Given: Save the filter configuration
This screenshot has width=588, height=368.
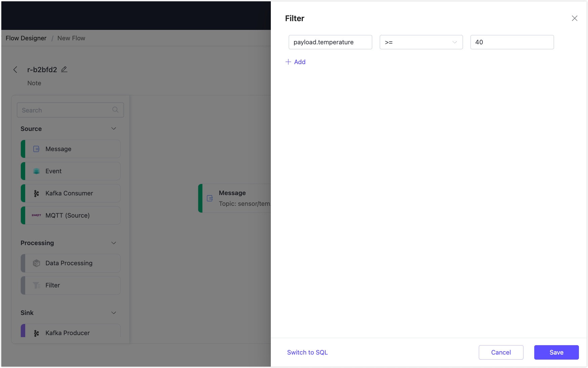Looking at the screenshot, I should pyautogui.click(x=556, y=352).
